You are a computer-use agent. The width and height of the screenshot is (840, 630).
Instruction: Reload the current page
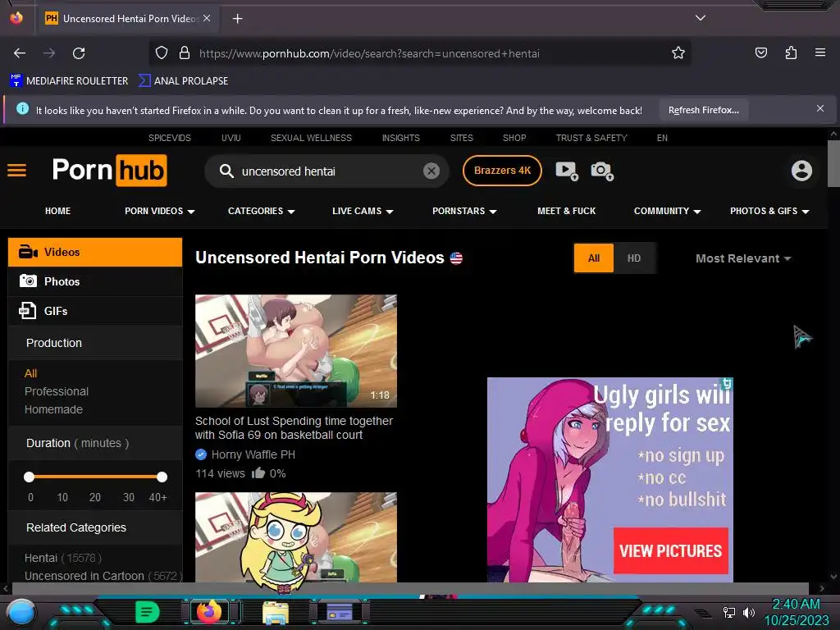79,53
